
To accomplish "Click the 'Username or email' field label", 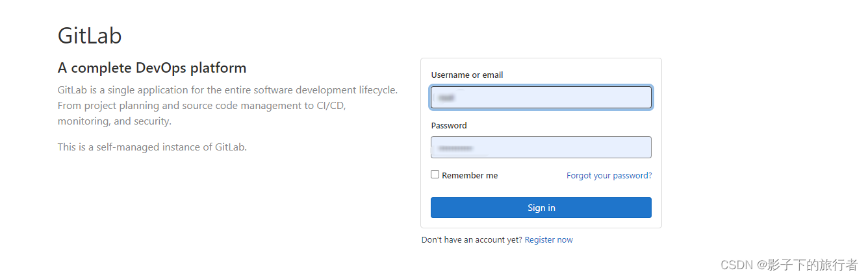I will point(467,75).
